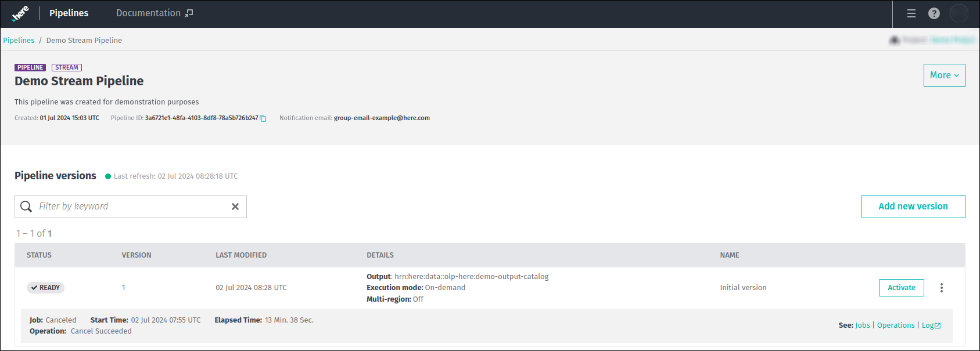Select the pipeline ID value text
The height and width of the screenshot is (351, 980).
(x=202, y=118)
